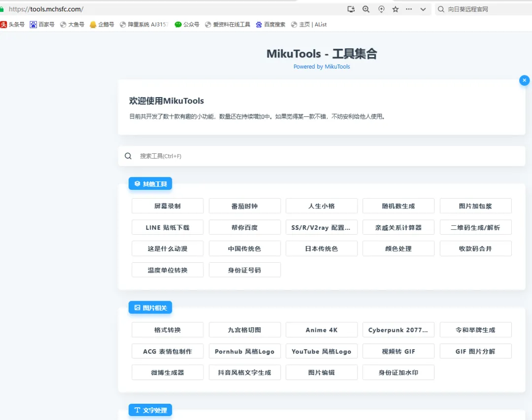Click the 文字处理 category tag
The height and width of the screenshot is (420, 532).
pyautogui.click(x=150, y=410)
